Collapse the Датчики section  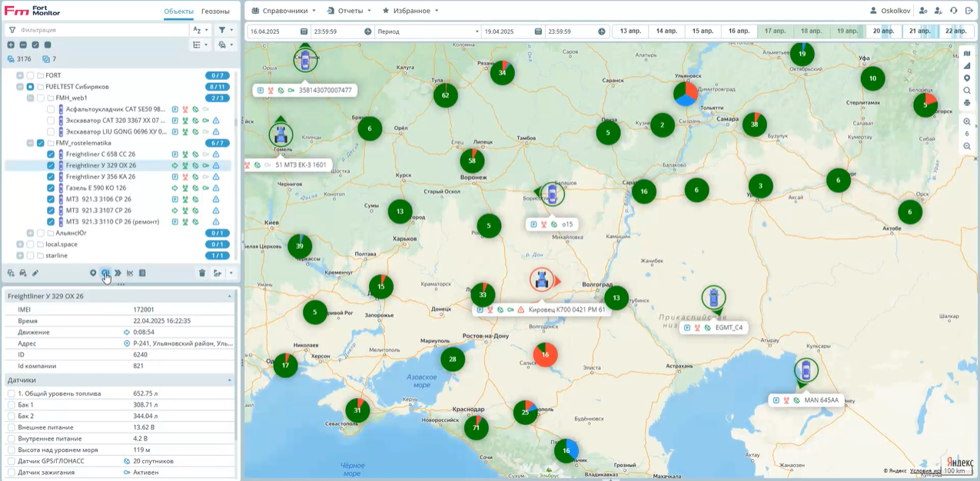tap(229, 380)
